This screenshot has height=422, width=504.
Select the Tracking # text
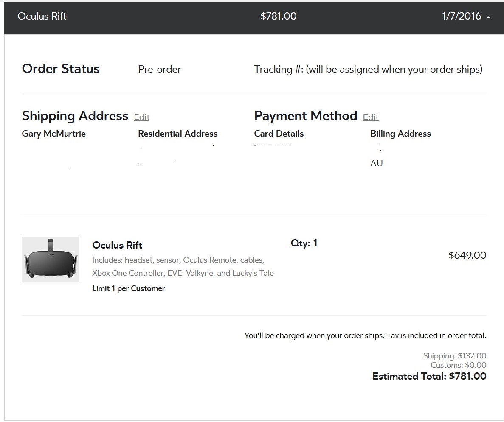(x=368, y=69)
